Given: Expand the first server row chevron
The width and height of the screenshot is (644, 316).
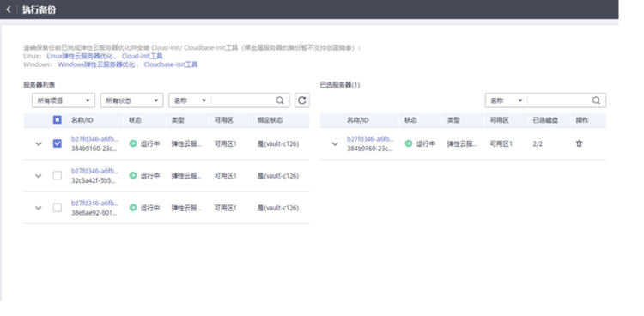Looking at the screenshot, I should click(39, 143).
